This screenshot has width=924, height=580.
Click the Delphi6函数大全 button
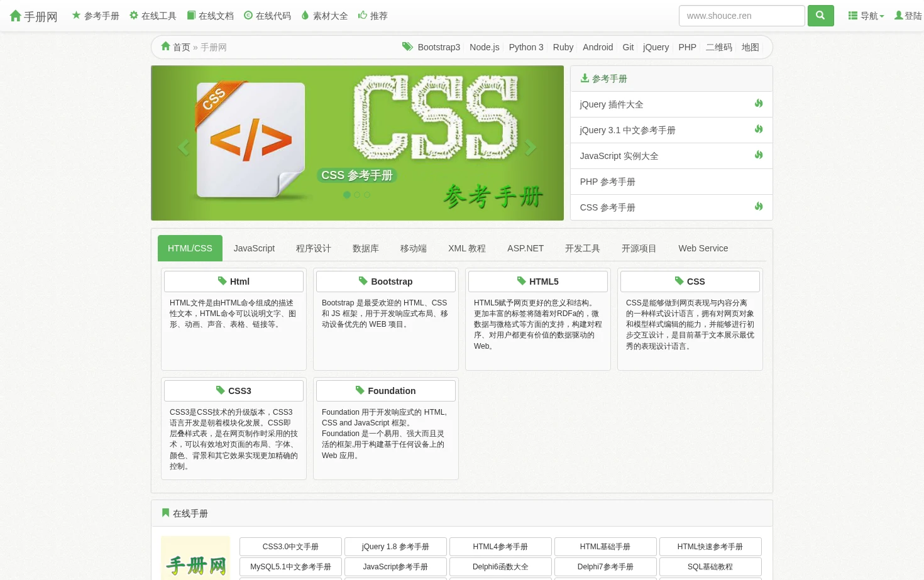500,567
